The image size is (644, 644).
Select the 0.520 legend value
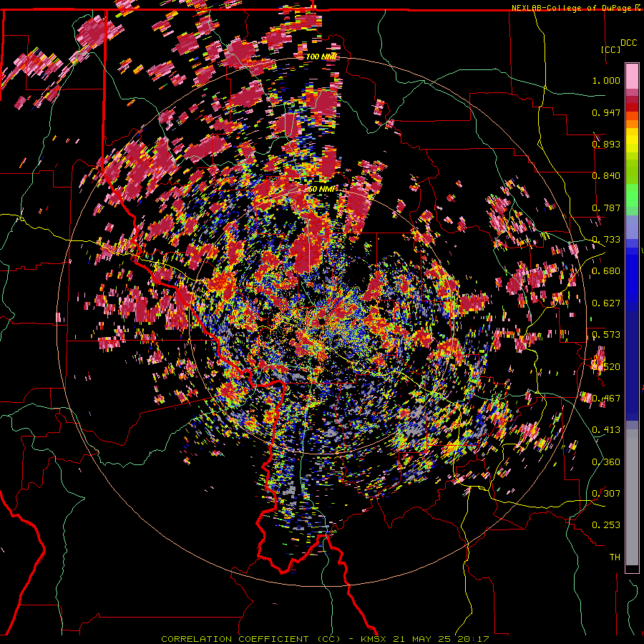click(x=606, y=366)
